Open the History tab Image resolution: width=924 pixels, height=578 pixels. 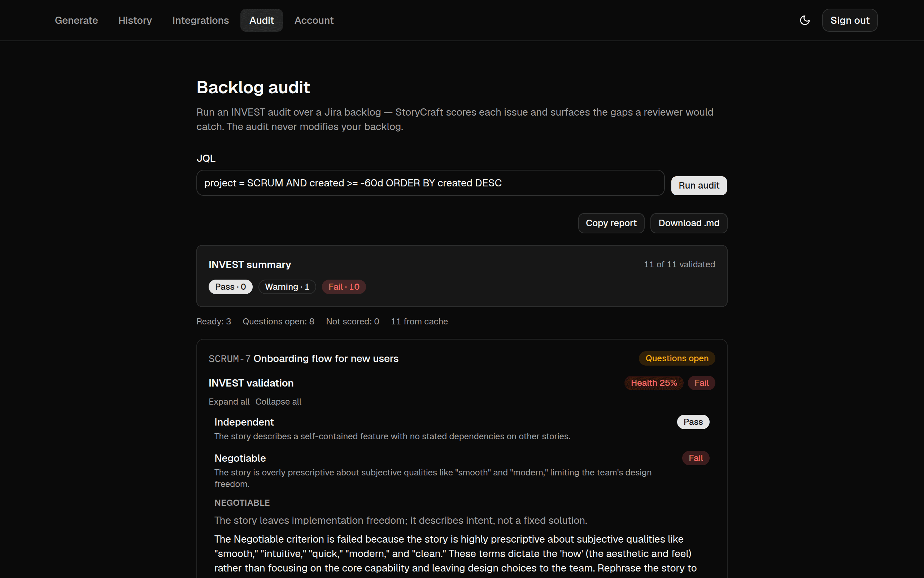(x=135, y=20)
